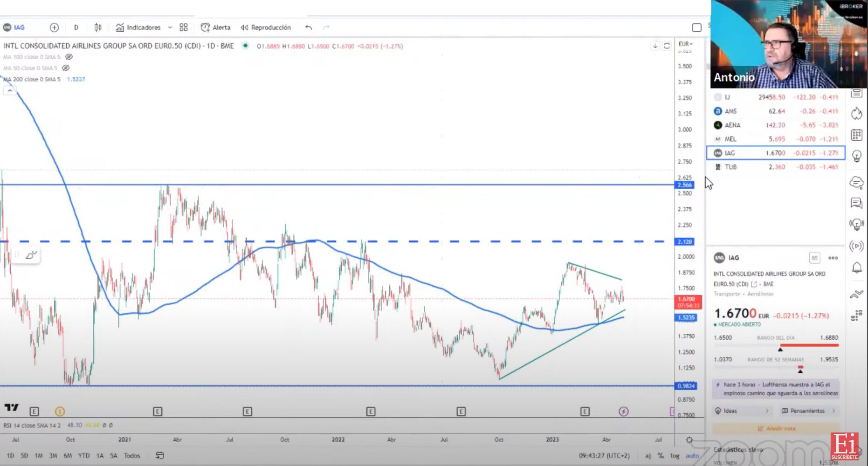Set date range to 6M
Screen dimensions: 868x466
[68, 456]
